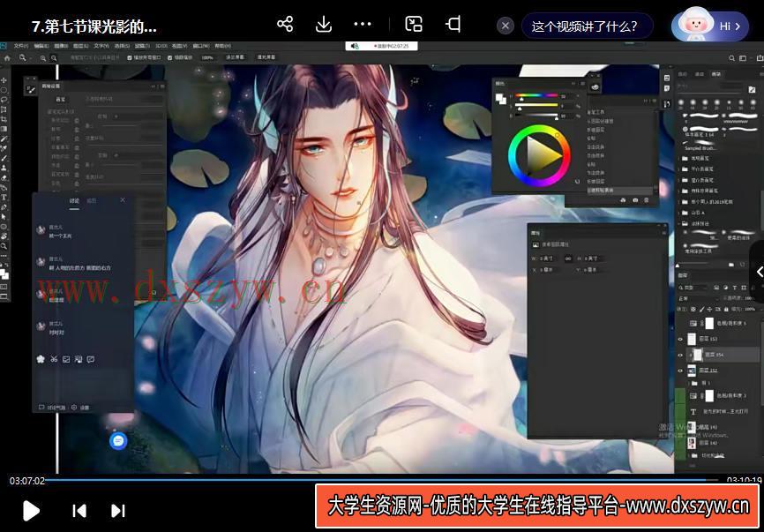Open chat 设置 at panel bottom
The image size is (764, 532).
81,408
